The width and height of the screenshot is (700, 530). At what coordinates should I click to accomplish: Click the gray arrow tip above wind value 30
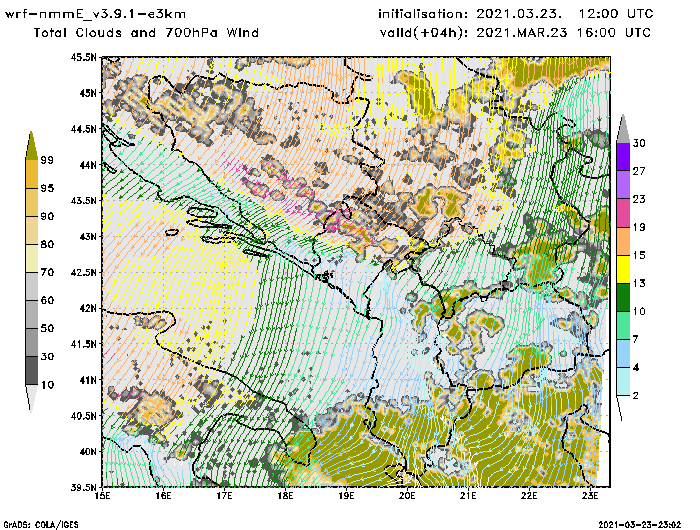(623, 129)
